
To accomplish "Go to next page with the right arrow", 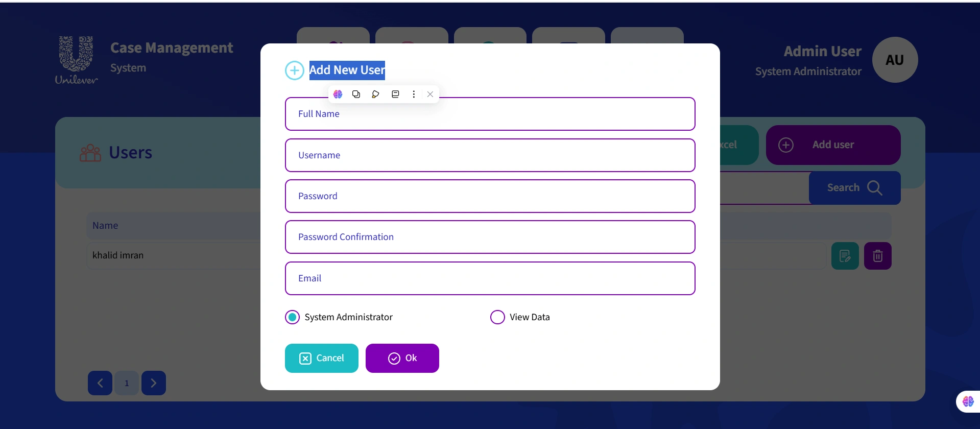I will pyautogui.click(x=153, y=383).
